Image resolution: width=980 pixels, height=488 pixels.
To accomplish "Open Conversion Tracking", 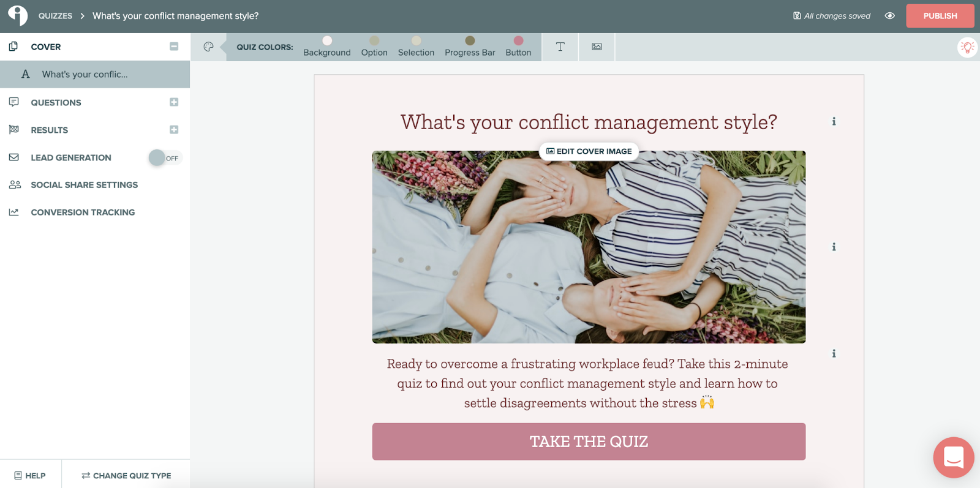I will [83, 212].
